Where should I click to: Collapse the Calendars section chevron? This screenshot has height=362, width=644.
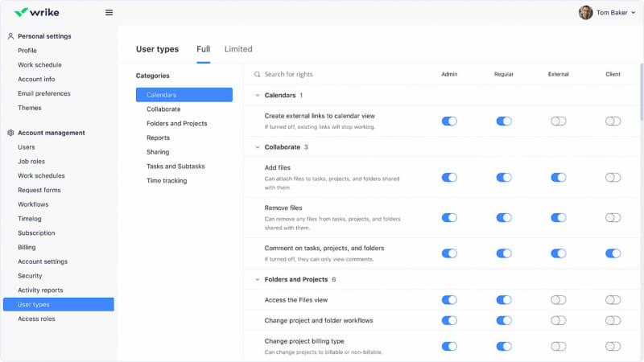point(257,96)
